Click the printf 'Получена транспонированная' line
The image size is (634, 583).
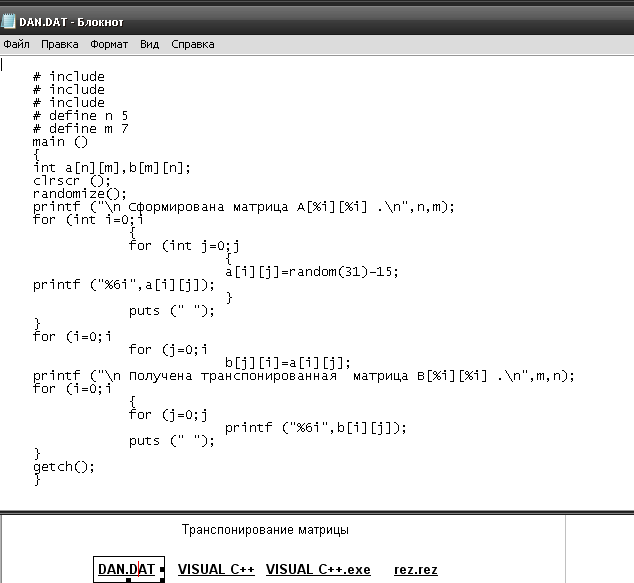[x=304, y=376]
